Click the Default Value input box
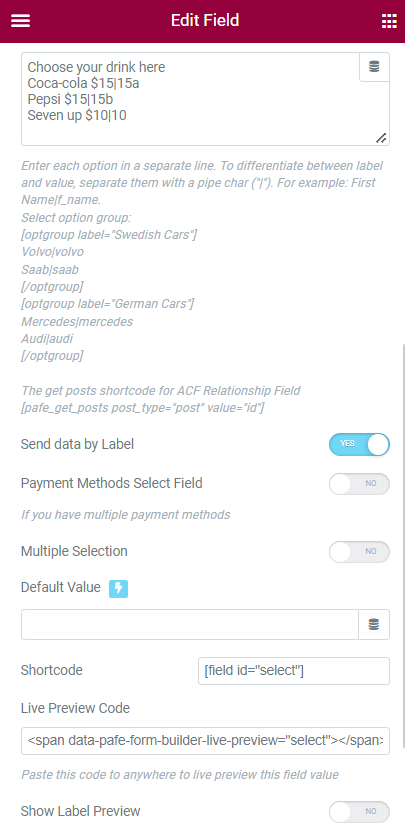The height and width of the screenshot is (836, 405). pos(190,624)
